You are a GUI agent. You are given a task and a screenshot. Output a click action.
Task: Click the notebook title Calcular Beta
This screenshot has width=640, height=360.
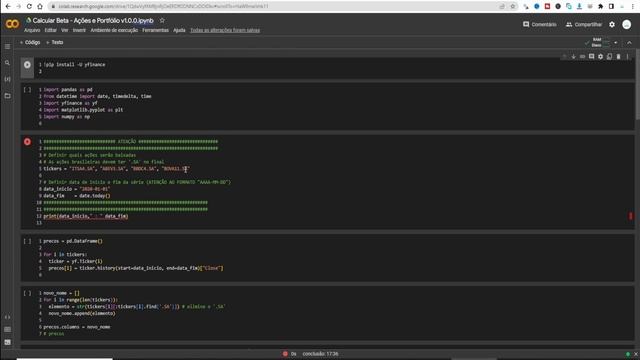93,20
